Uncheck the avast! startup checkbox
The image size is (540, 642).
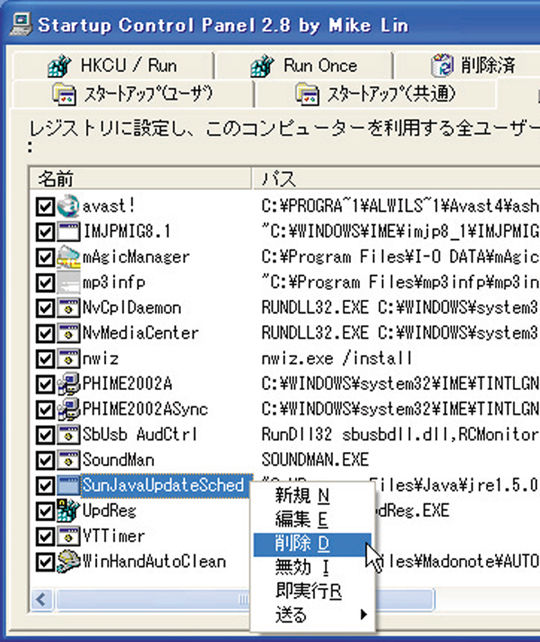click(45, 207)
